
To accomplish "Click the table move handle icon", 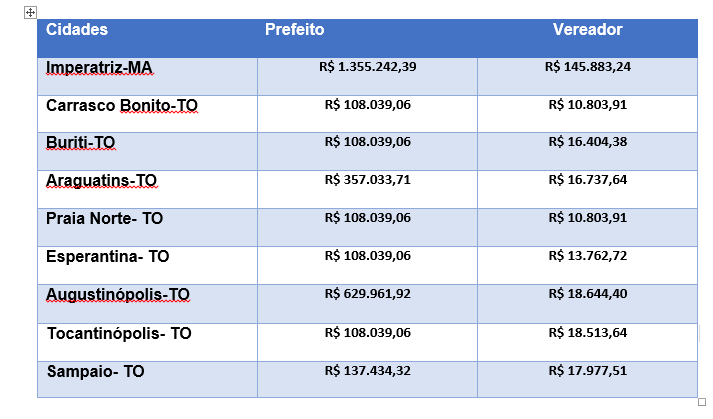I will [30, 12].
